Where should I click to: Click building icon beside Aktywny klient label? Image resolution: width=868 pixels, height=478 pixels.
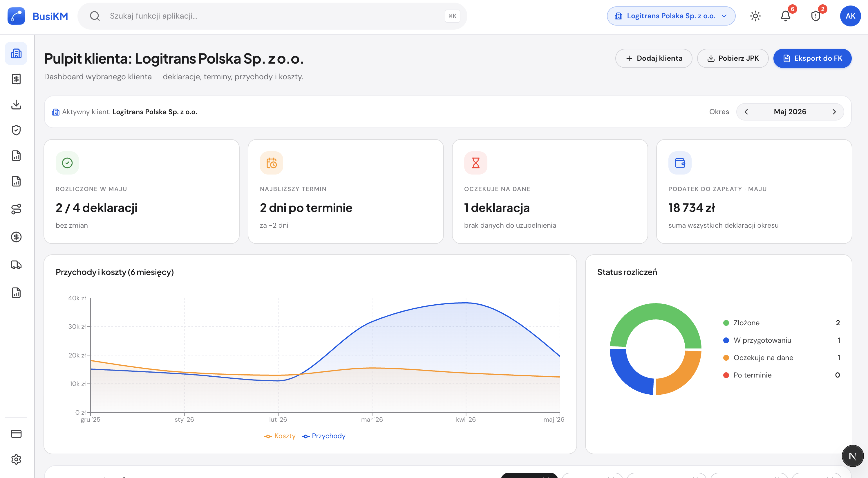click(56, 112)
